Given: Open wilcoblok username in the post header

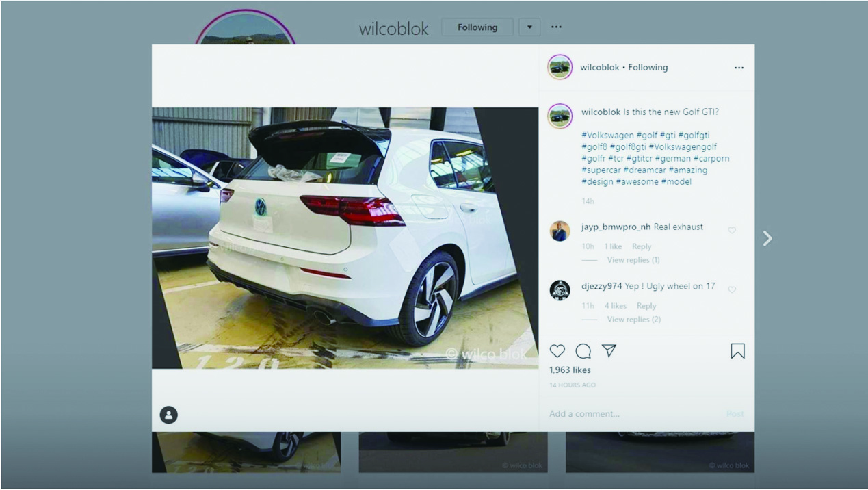Looking at the screenshot, I should pos(599,68).
